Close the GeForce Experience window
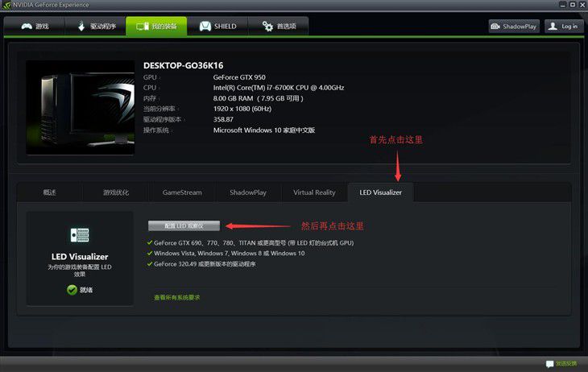Image resolution: width=588 pixels, height=372 pixels. click(x=582, y=5)
